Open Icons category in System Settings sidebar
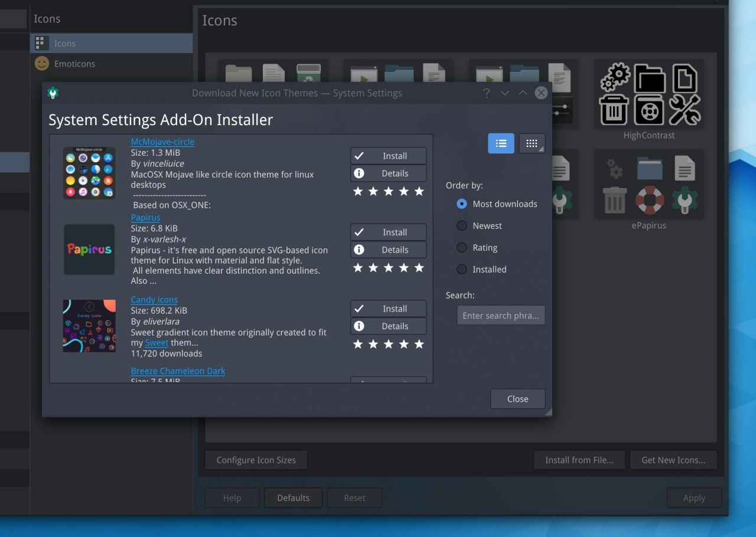 (112, 43)
